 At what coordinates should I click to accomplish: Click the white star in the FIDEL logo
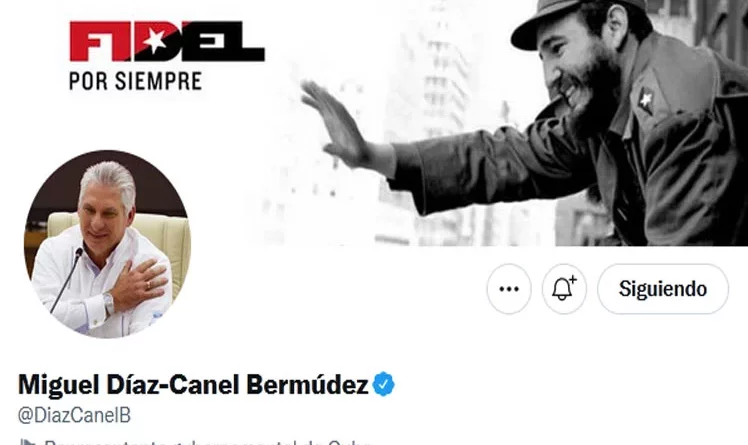155,40
